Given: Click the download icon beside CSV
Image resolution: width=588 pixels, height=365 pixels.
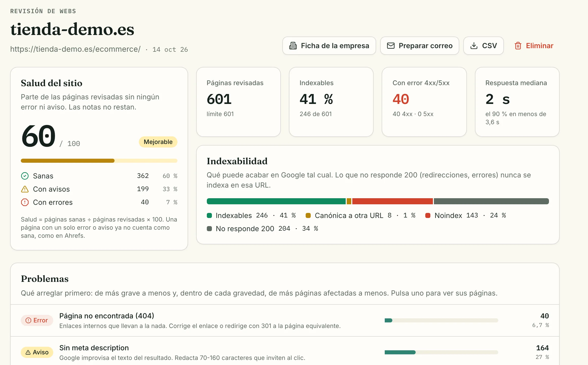Looking at the screenshot, I should pyautogui.click(x=474, y=46).
